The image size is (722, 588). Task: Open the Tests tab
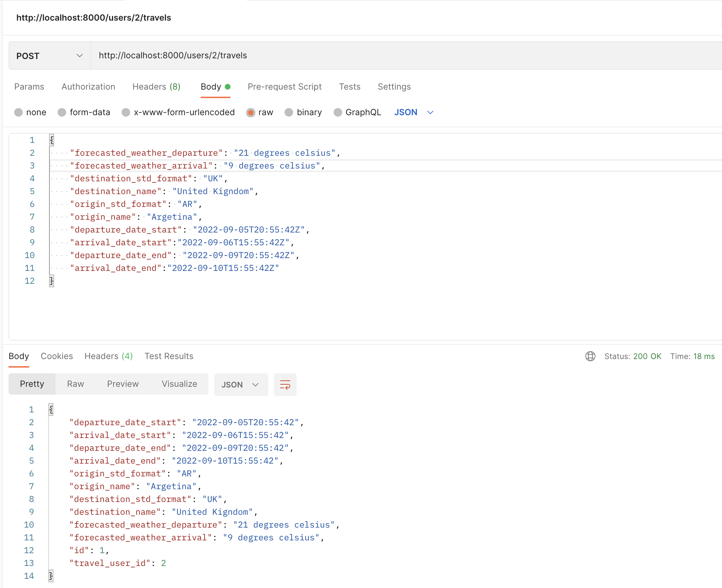[350, 87]
